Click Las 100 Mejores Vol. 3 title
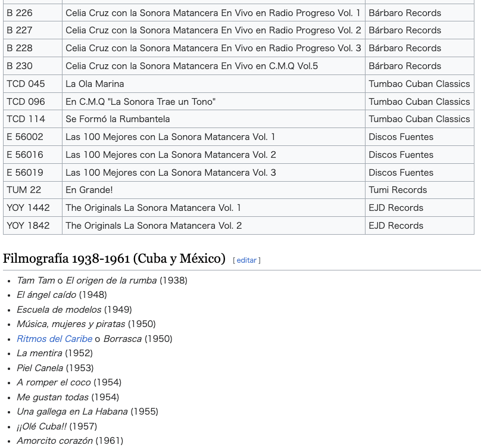 pyautogui.click(x=171, y=172)
